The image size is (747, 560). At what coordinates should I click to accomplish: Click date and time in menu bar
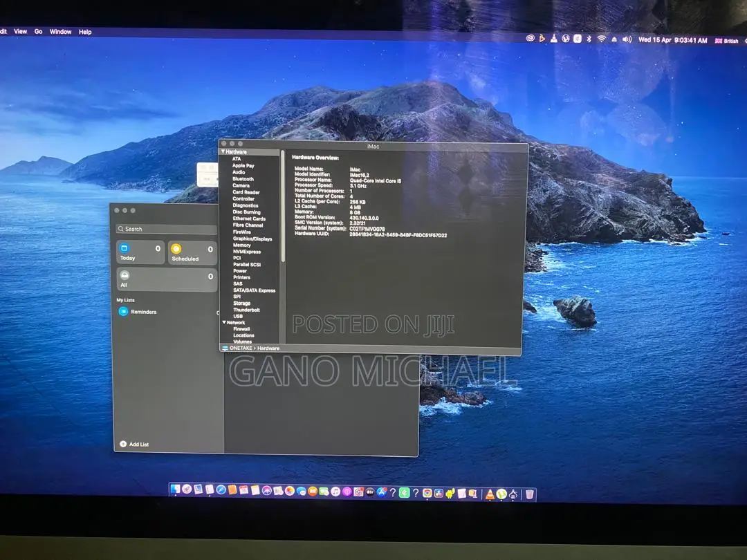pyautogui.click(x=673, y=40)
